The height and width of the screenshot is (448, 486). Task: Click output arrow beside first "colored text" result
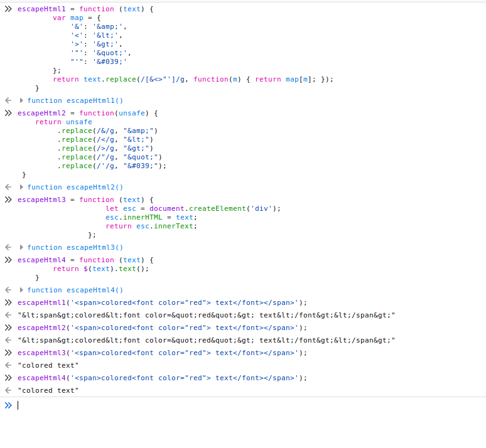8,365
